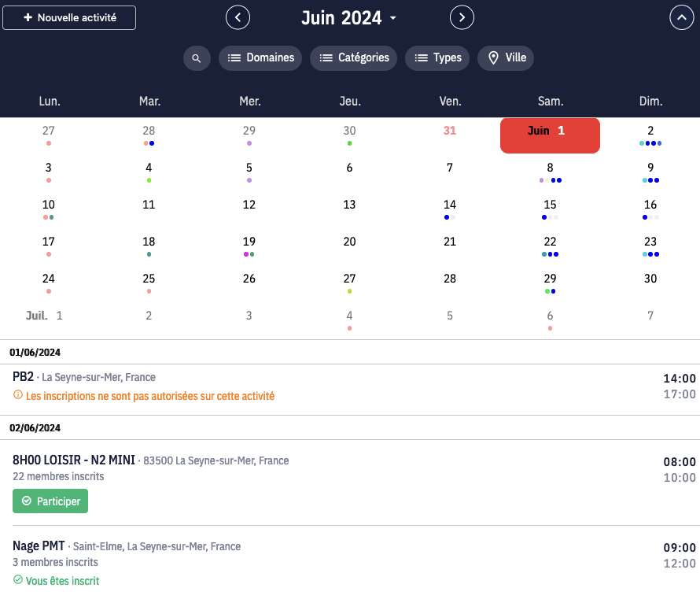Open the 8H00 LOISIR - N2 MINI title
This screenshot has height=599, width=700.
[74, 460]
